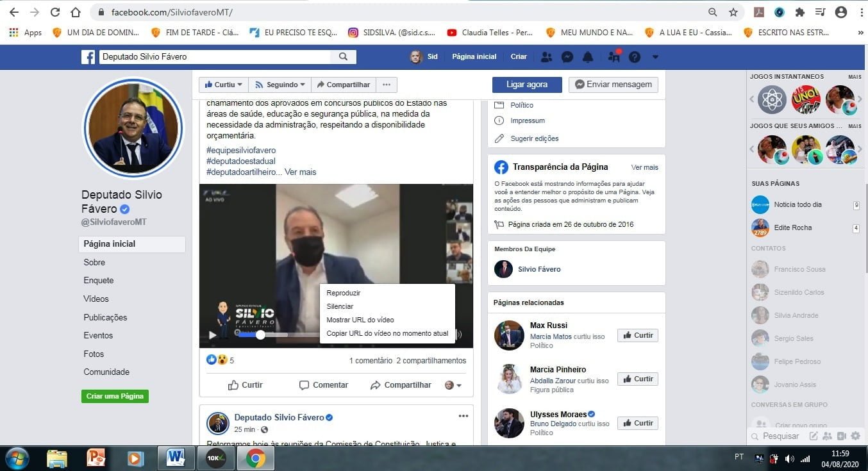868x471 pixels.
Task: Open Fotos in page sidebar
Action: pyautogui.click(x=94, y=354)
